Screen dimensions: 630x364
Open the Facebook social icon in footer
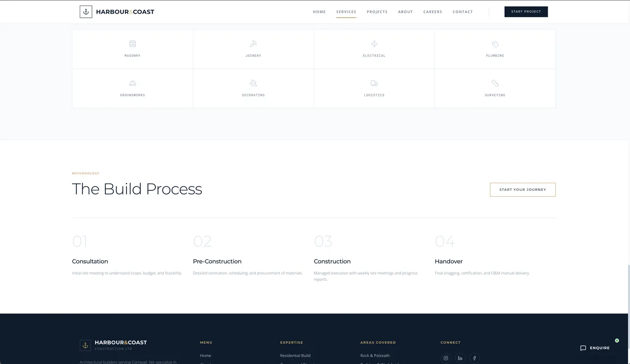coord(474,358)
